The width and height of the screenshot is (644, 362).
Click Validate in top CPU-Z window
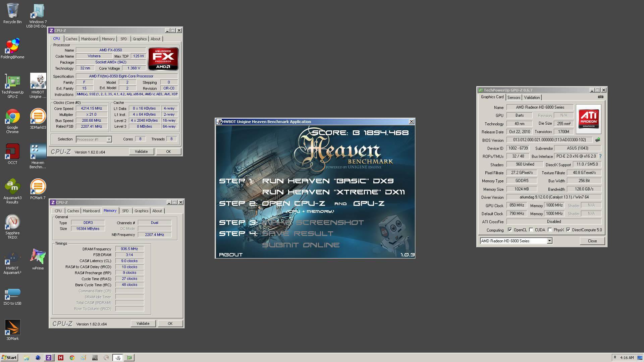tap(141, 152)
